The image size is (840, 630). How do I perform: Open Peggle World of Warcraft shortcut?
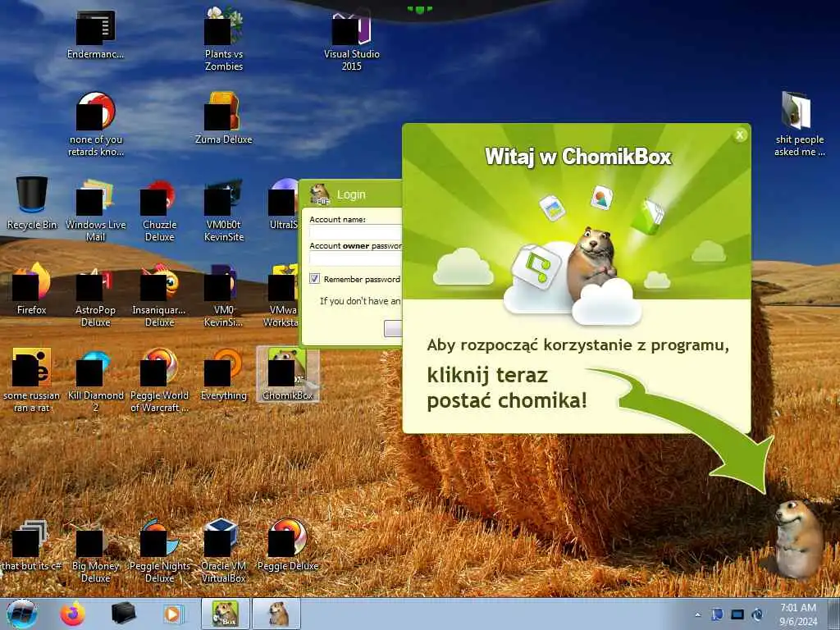[160, 380]
